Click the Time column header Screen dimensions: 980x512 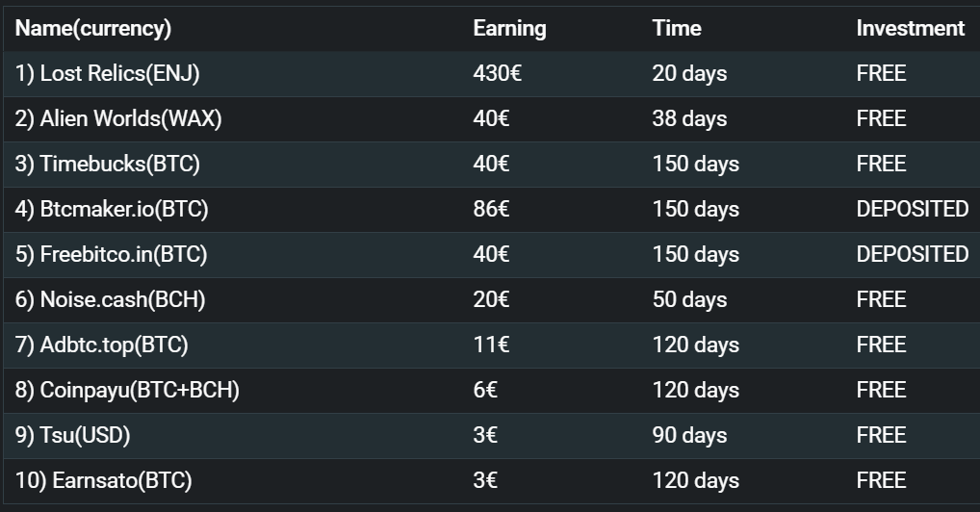(676, 28)
